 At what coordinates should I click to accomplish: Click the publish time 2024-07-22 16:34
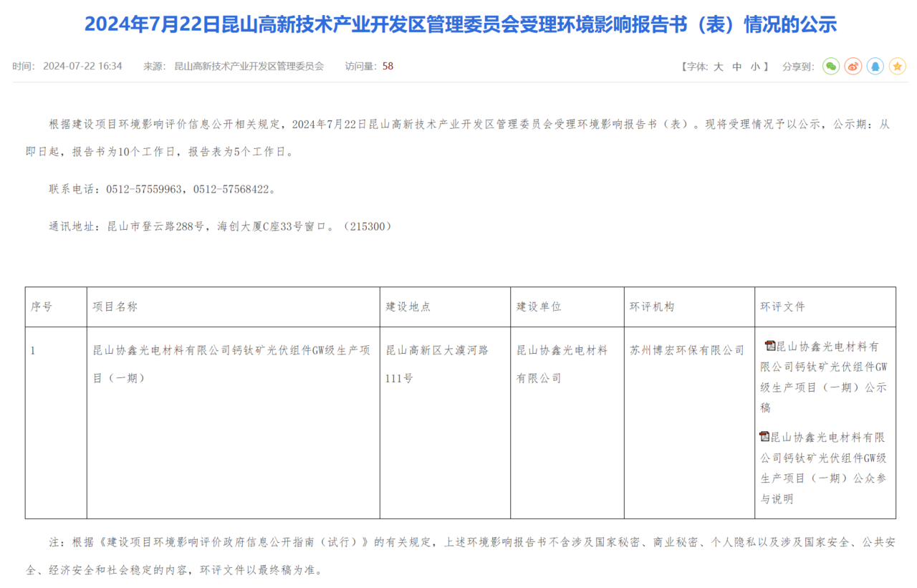[82, 67]
